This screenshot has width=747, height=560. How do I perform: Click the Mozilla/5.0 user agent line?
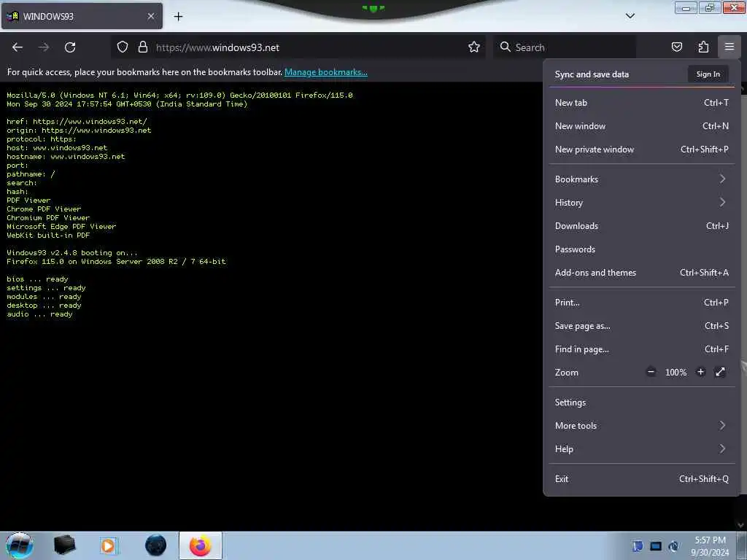179,96
